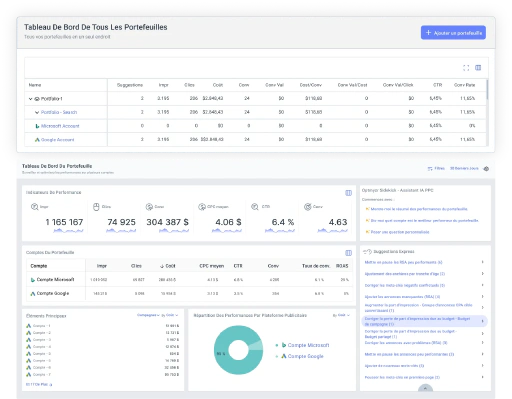Sort accounts table by Coût column
Screen dimensions: 512x399
pos(168,266)
